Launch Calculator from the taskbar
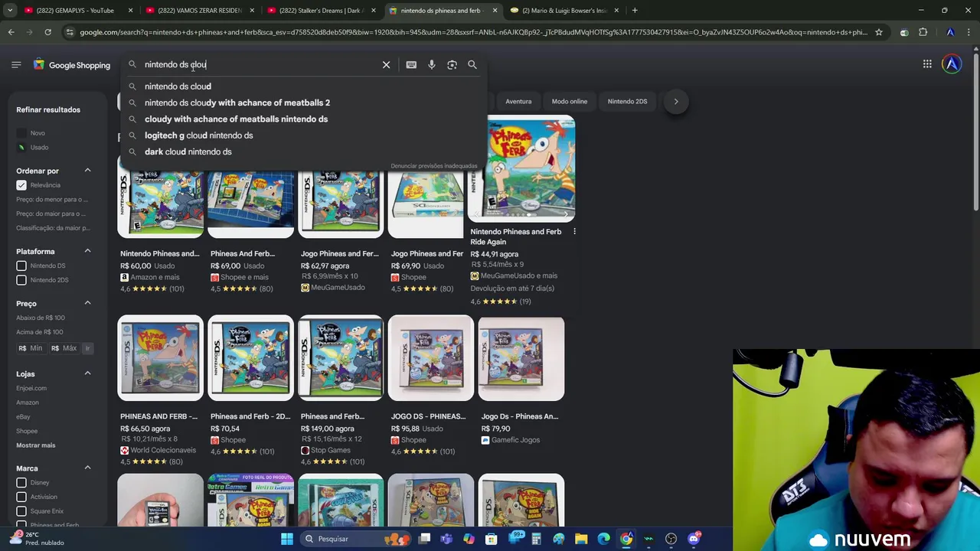Screen dimensions: 980x551 536,539
